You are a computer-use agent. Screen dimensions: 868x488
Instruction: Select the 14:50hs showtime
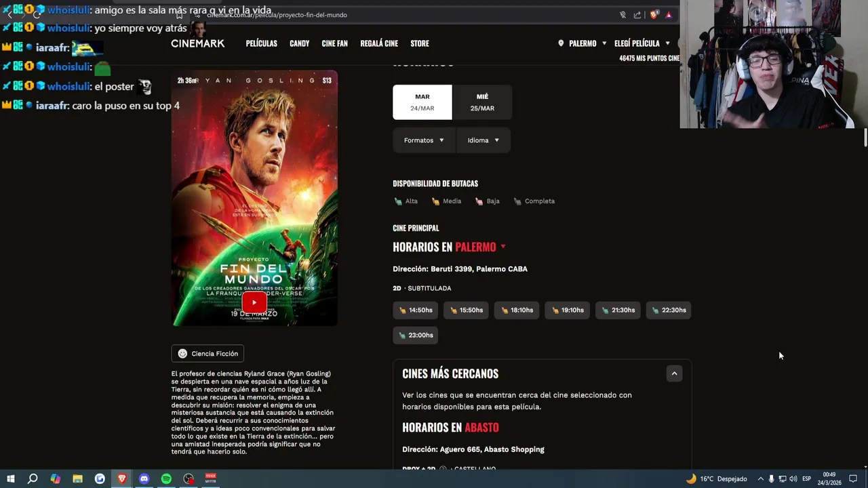tap(415, 310)
